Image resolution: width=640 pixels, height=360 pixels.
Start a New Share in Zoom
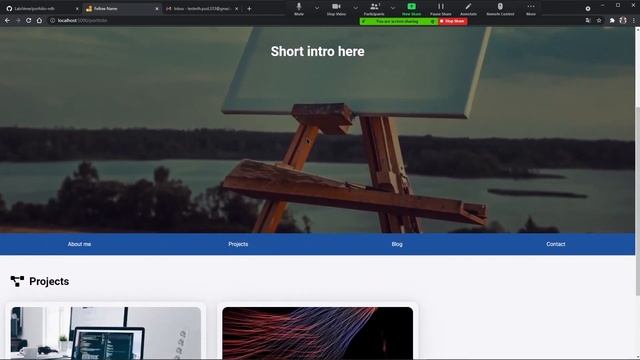411,8
